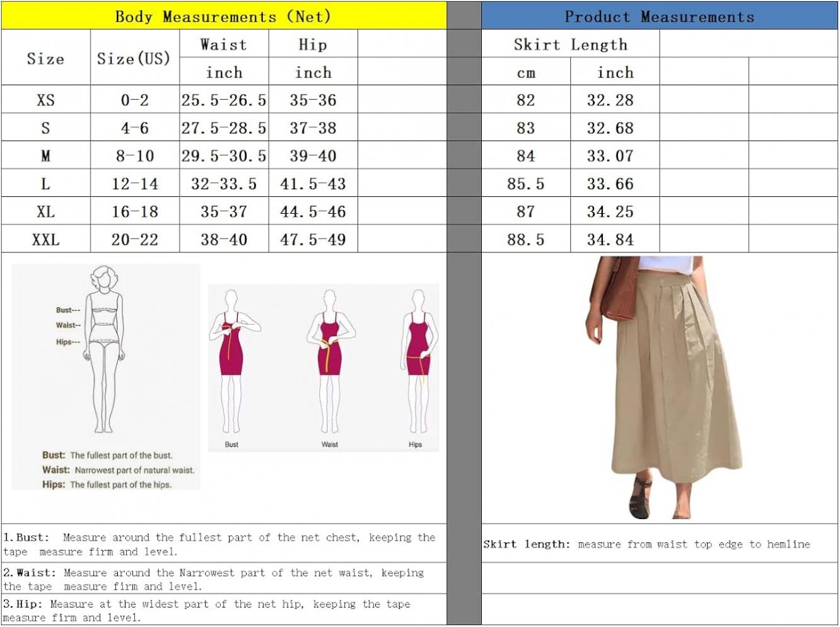Image resolution: width=840 pixels, height=627 pixels.
Task: Click hip value 41.5-43
Action: 313,184
